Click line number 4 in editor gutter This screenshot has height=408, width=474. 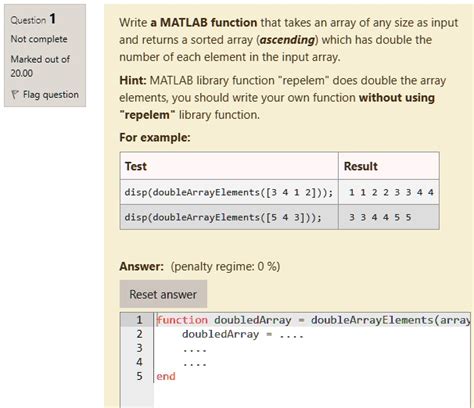click(x=139, y=362)
